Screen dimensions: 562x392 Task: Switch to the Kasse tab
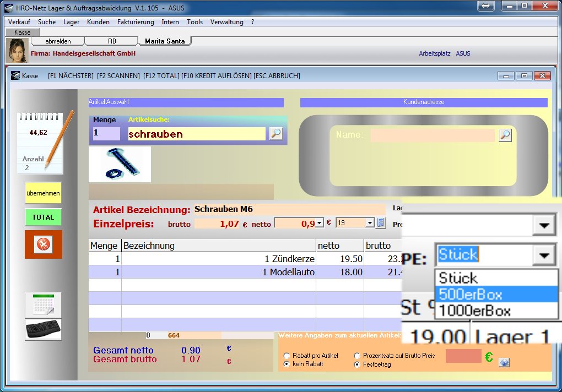[23, 32]
